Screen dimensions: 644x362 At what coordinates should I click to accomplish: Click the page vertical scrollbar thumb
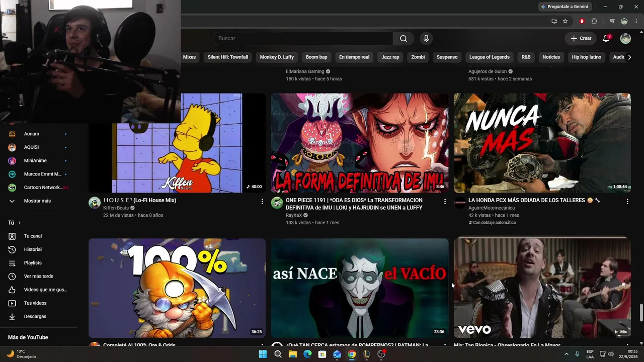point(641,313)
